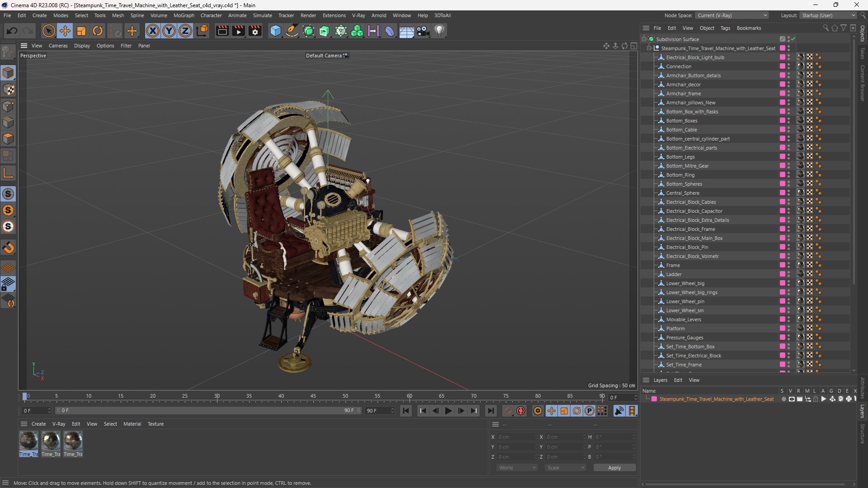Open the V-Ray menu
This screenshot has height=488, width=868.
pos(359,15)
